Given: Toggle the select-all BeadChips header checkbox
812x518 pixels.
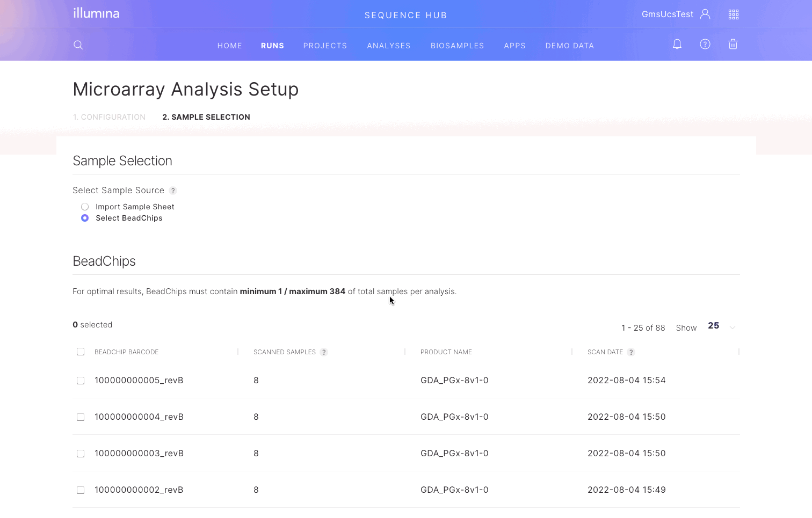Looking at the screenshot, I should pyautogui.click(x=81, y=352).
